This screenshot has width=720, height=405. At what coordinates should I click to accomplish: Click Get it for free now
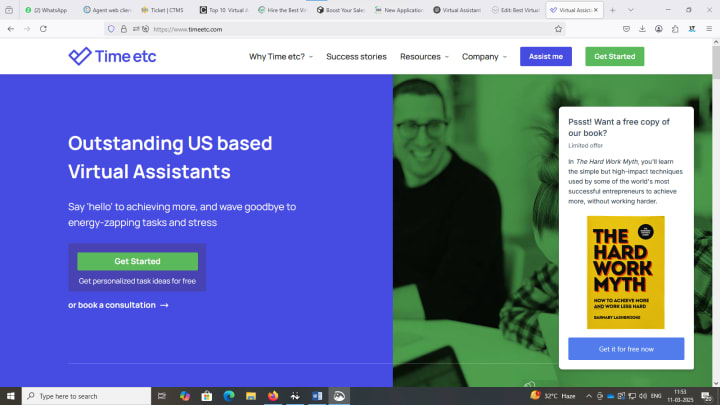pos(626,349)
